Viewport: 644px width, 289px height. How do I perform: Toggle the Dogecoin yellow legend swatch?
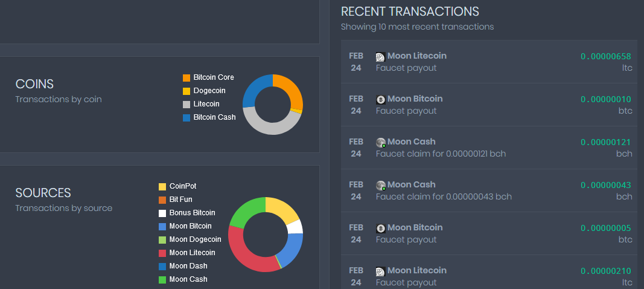(x=187, y=91)
